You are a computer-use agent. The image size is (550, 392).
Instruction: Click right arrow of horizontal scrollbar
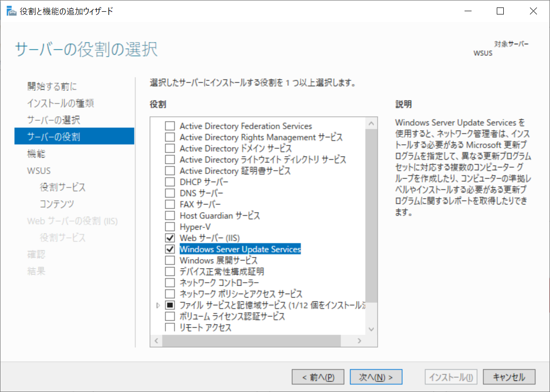pos(359,341)
